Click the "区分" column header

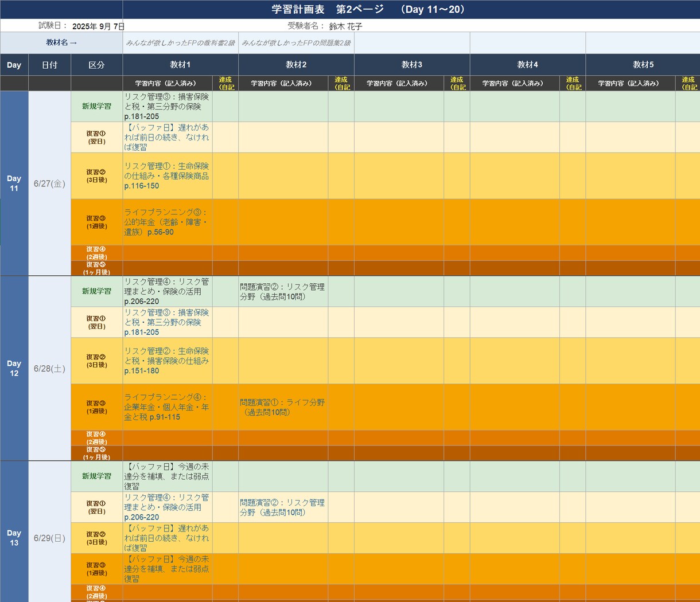click(x=97, y=65)
